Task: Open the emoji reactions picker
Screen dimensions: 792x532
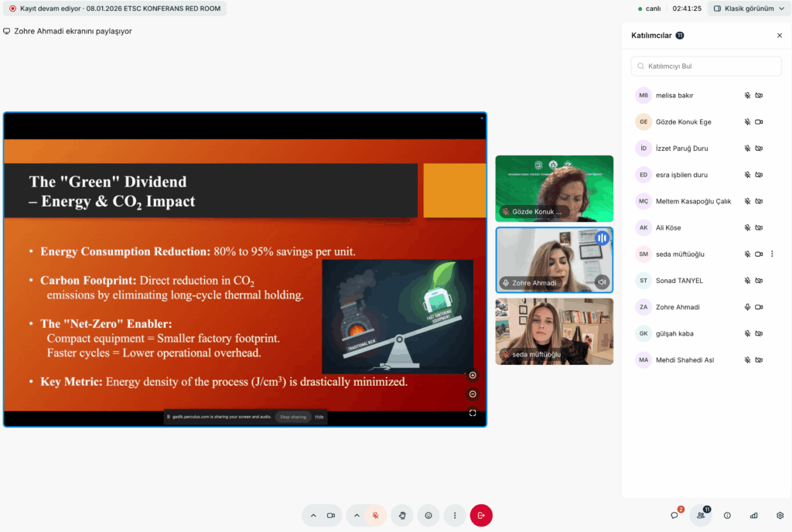Action: (428, 515)
